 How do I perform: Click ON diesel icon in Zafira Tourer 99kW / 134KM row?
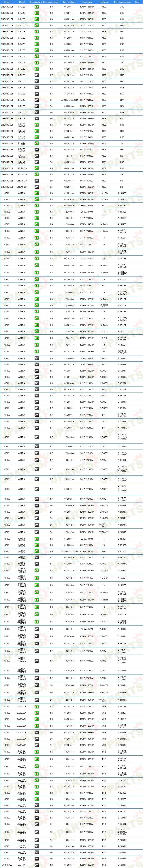click(x=36, y=818)
